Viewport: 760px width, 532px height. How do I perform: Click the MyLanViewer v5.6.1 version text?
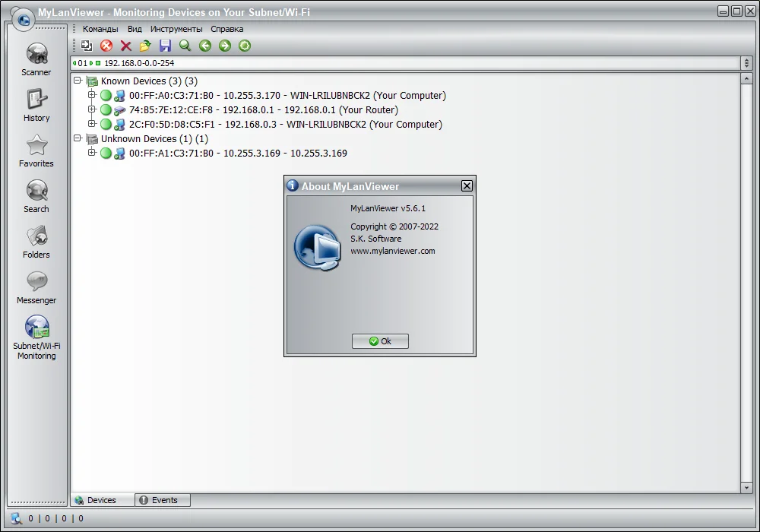(388, 208)
